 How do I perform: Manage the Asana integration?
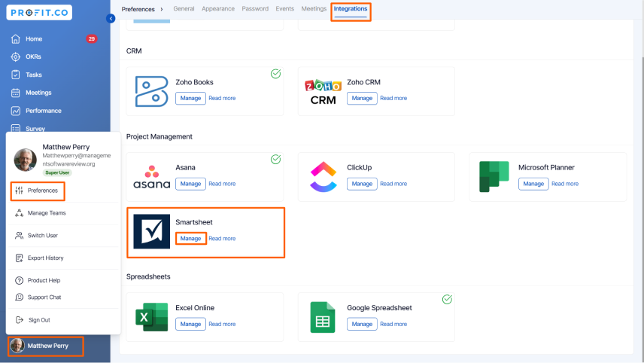click(190, 184)
